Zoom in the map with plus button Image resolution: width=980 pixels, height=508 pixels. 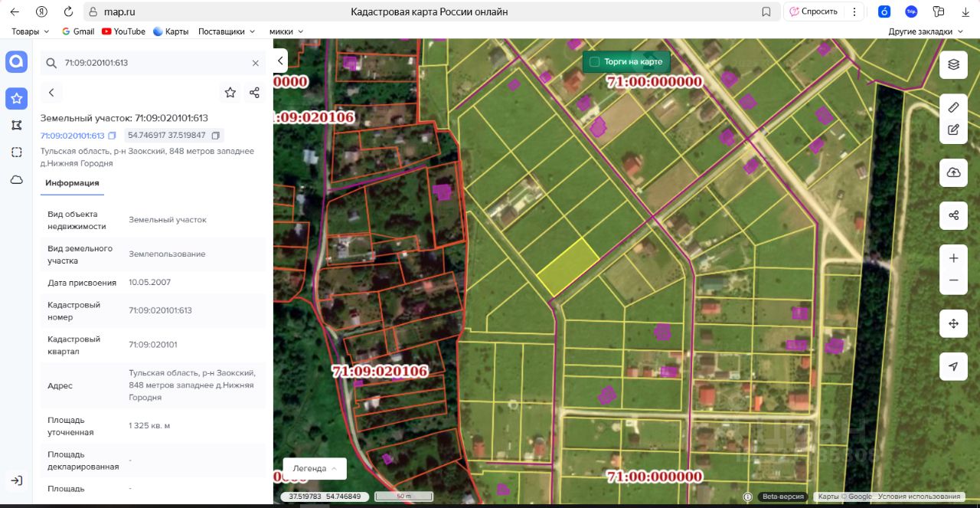click(953, 258)
